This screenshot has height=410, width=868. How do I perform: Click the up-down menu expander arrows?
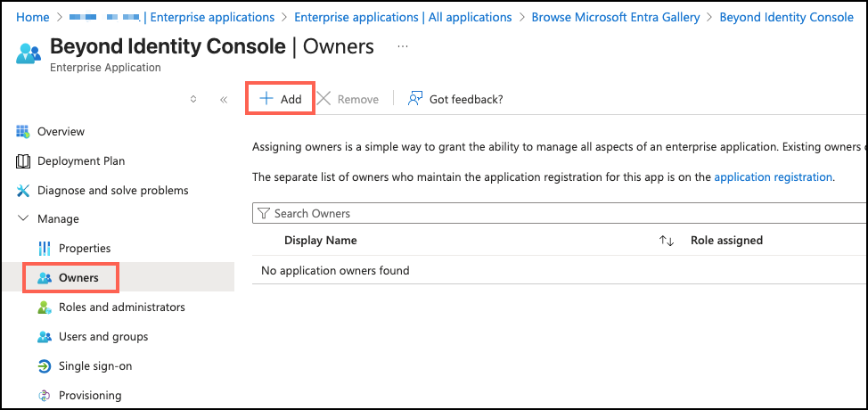point(193,99)
